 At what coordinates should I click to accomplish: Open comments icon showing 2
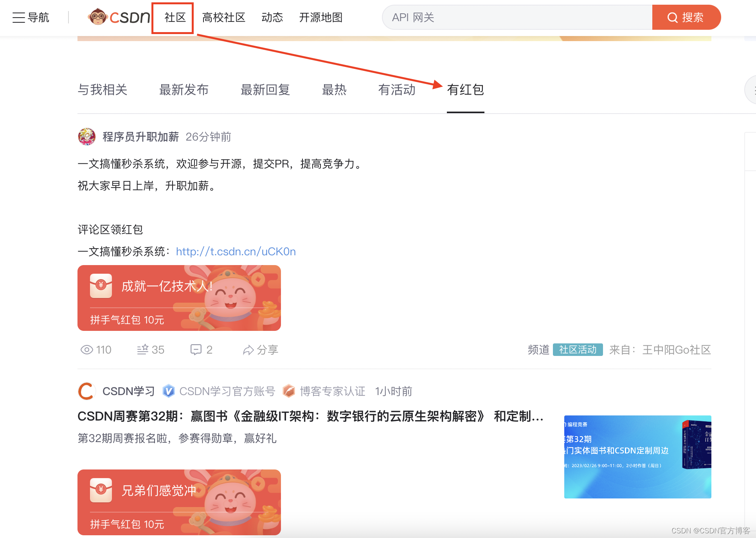[196, 350]
